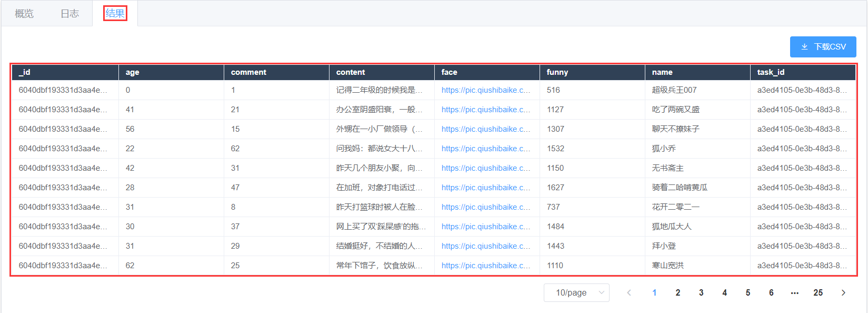Click the funny column header

click(557, 72)
